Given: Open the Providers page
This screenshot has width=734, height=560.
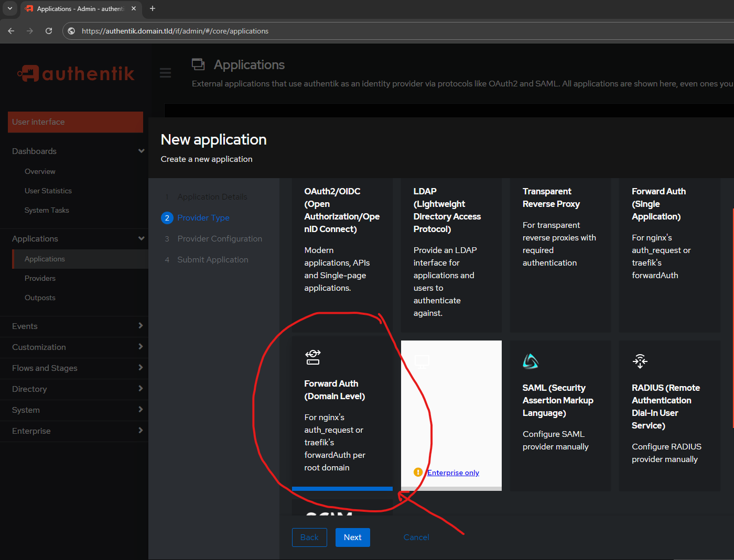Looking at the screenshot, I should pos(40,278).
